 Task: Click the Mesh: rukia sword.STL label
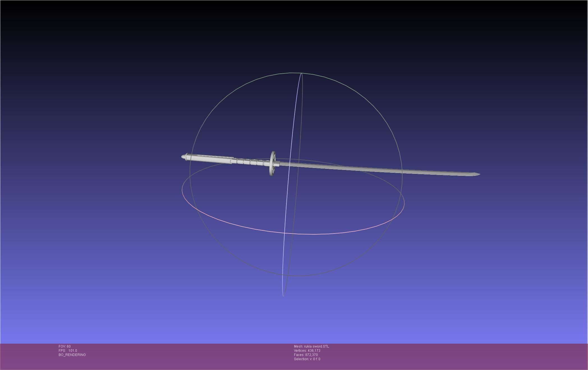[x=311, y=346]
